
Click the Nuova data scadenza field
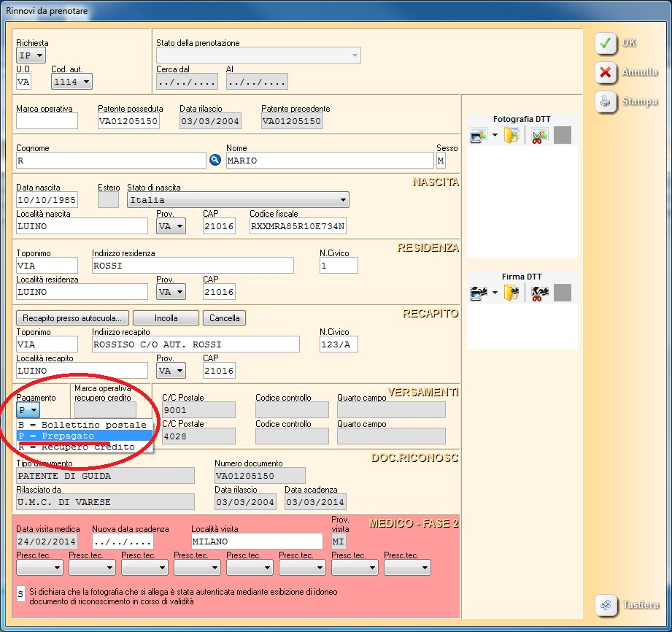point(123,542)
